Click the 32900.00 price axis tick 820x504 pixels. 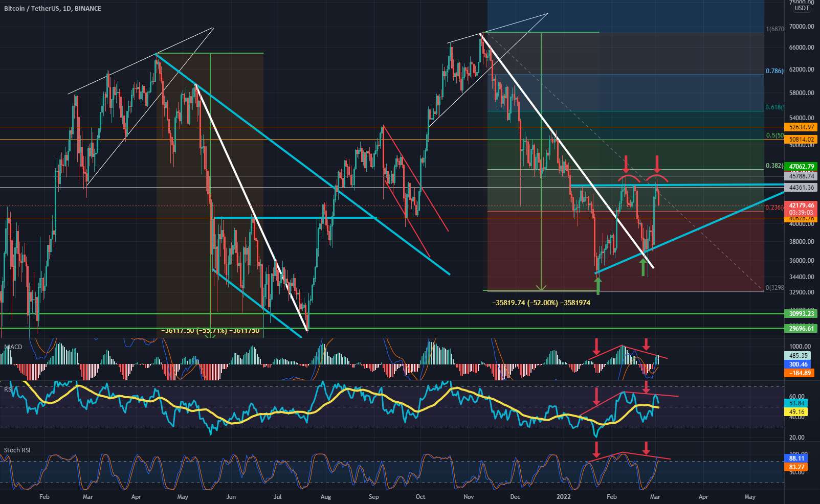click(x=801, y=292)
